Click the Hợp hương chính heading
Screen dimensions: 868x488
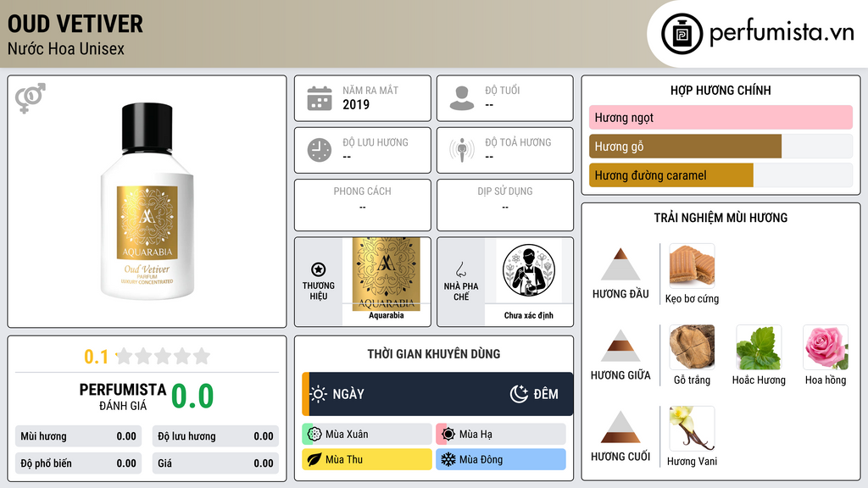(721, 90)
